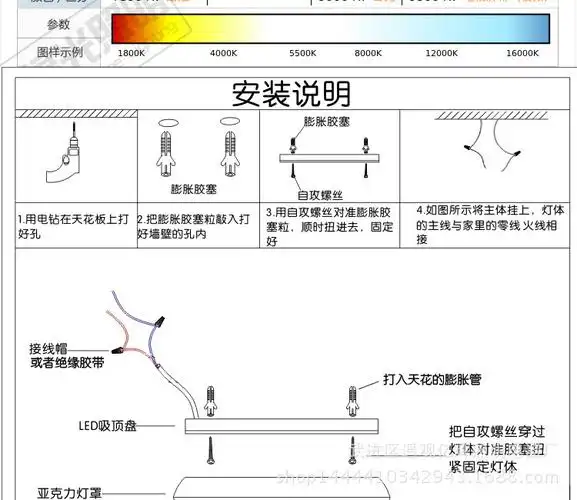This screenshot has width=577, height=500.
Task: Click the 参数 row header
Action: coord(59,24)
